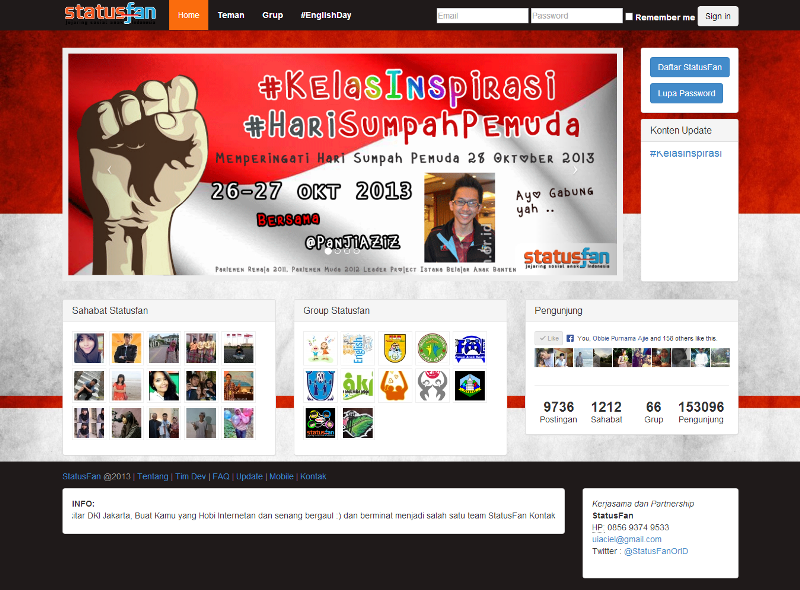Open the Teman menu item
800x590 pixels.
pyautogui.click(x=231, y=15)
